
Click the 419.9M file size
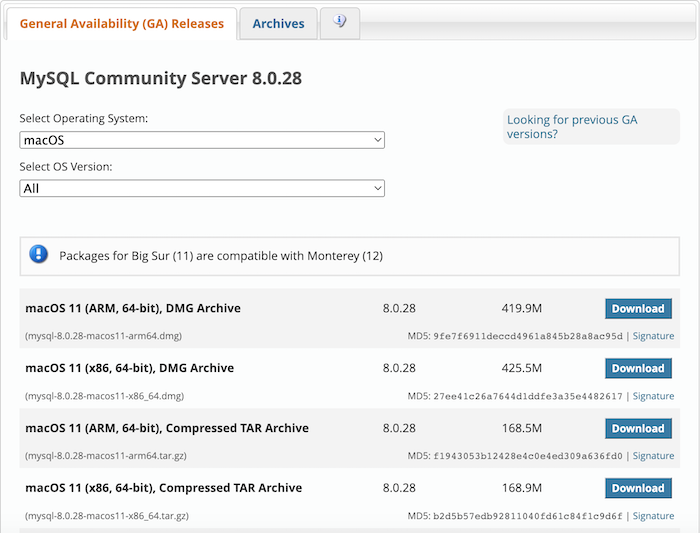click(x=521, y=308)
